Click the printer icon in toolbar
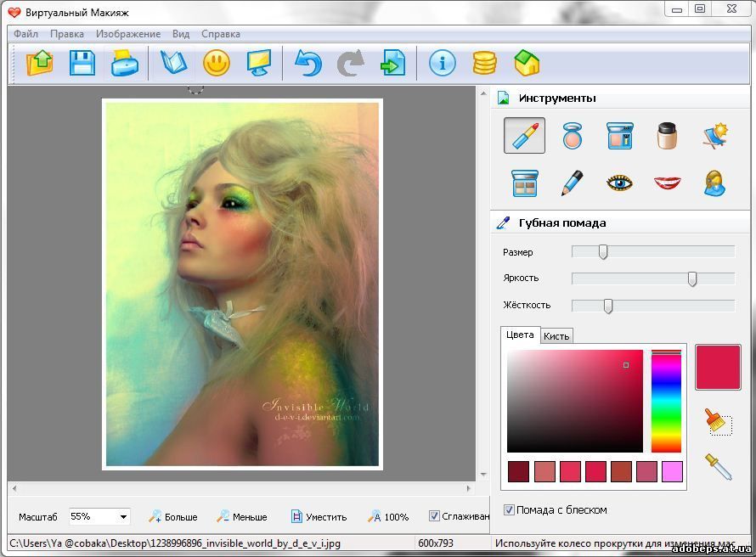 [124, 63]
